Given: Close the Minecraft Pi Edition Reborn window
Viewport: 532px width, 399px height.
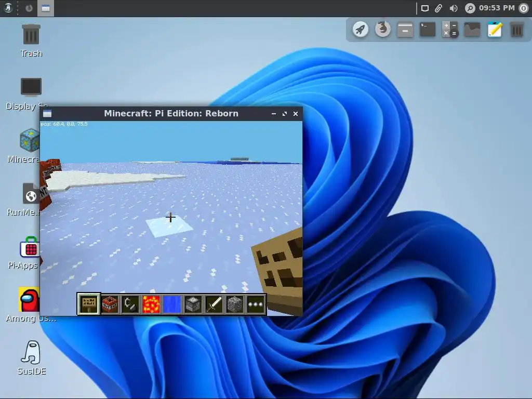Looking at the screenshot, I should click(x=296, y=114).
